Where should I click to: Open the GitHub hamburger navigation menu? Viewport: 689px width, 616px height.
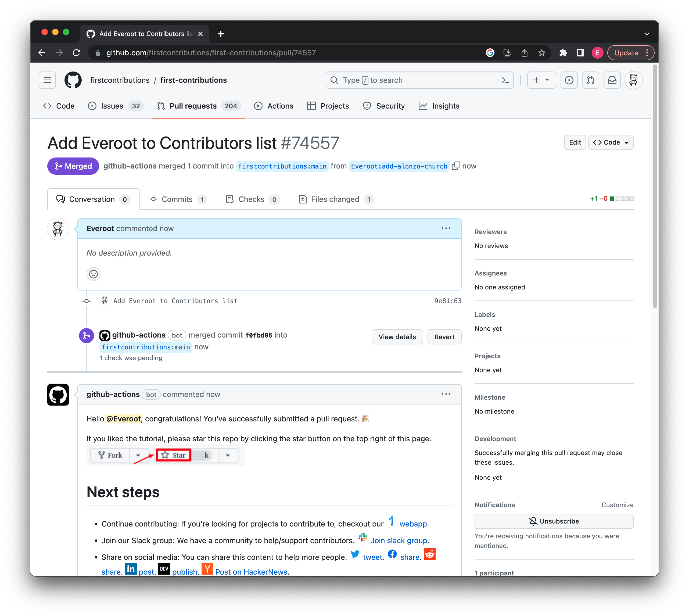pos(47,80)
